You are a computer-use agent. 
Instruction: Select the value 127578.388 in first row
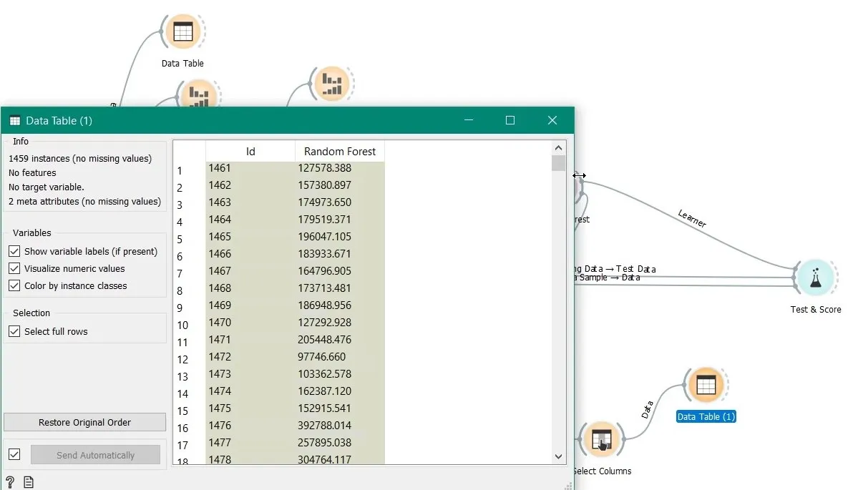[340, 168]
